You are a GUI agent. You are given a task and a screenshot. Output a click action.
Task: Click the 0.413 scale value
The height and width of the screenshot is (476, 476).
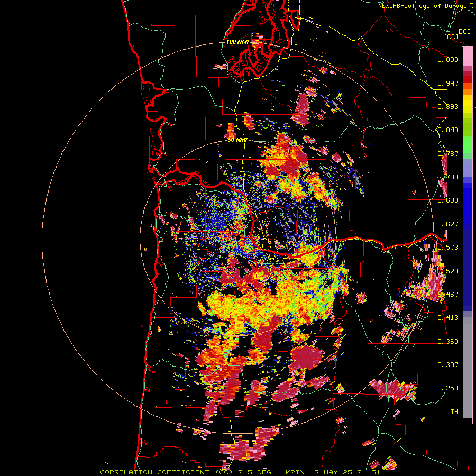[448, 318]
